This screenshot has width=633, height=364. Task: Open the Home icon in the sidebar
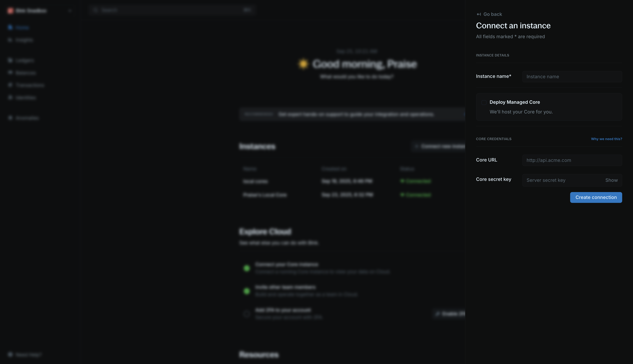10,27
